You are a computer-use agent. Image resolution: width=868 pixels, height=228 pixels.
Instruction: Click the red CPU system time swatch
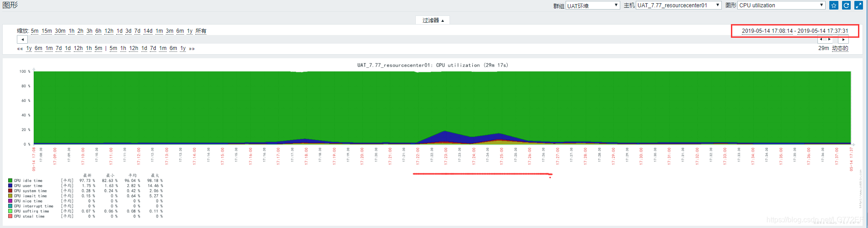click(10, 191)
